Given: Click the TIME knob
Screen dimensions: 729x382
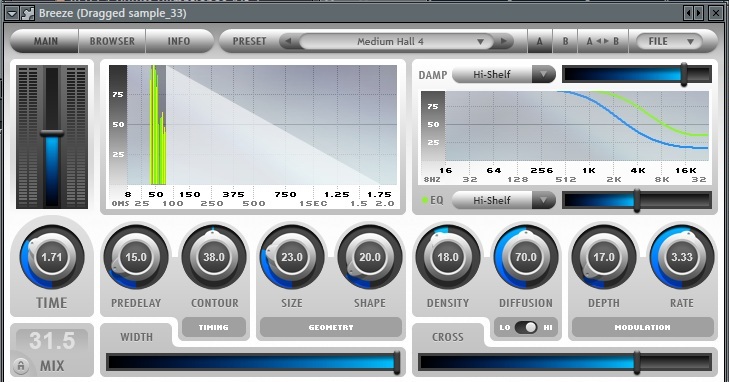Looking at the screenshot, I should [52, 257].
